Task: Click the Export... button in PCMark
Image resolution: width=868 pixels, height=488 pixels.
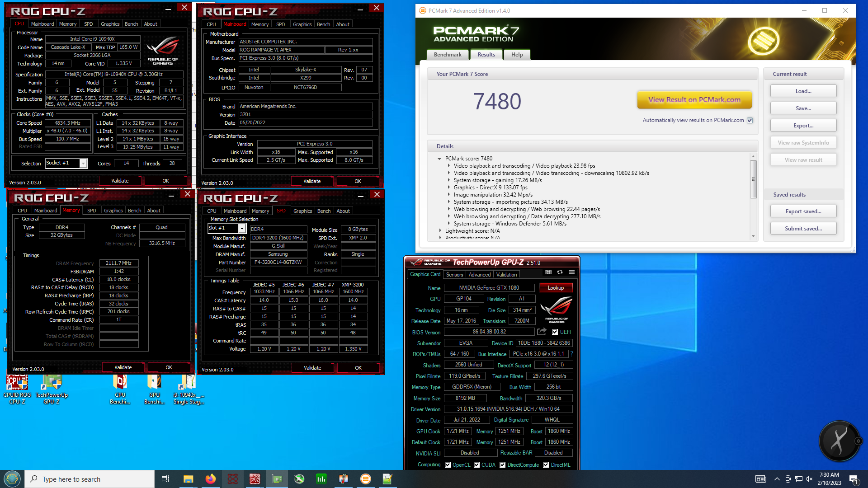Action: click(x=803, y=126)
